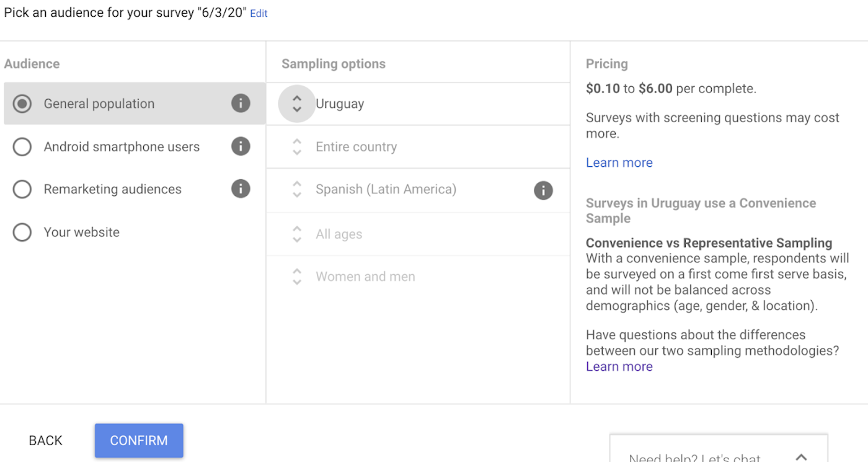Expand the All ages dropdown
This screenshot has width=868, height=462.
pos(339,234)
